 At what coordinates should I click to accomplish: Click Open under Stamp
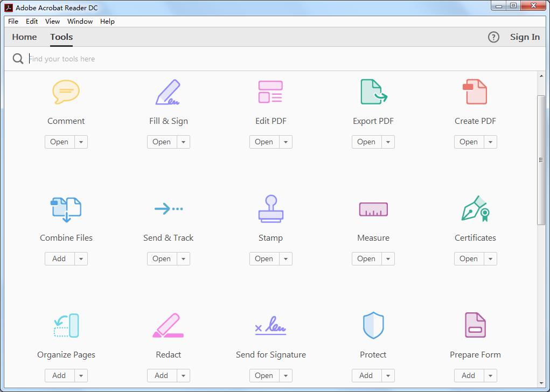coord(264,259)
